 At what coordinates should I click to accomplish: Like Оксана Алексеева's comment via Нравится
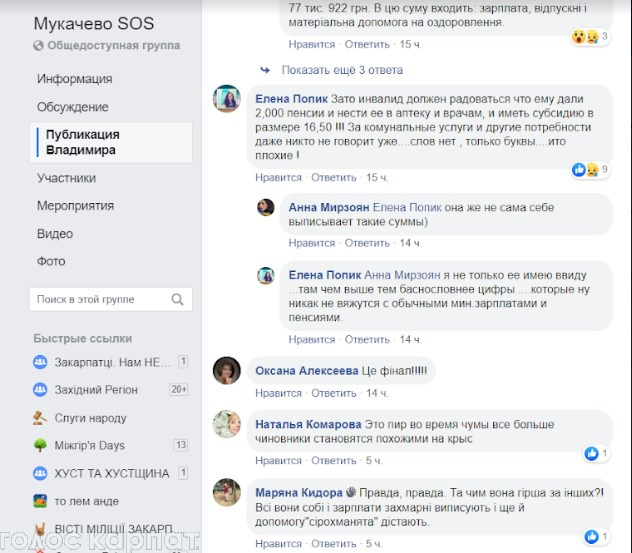tap(278, 393)
